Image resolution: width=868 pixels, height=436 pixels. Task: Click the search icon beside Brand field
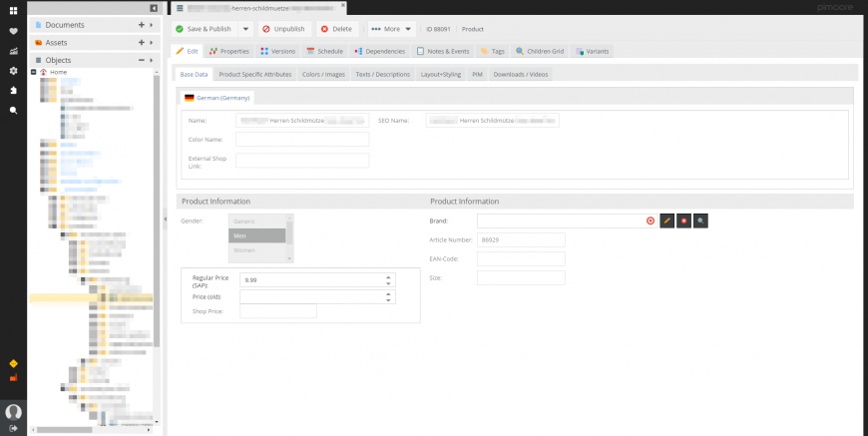tap(700, 219)
